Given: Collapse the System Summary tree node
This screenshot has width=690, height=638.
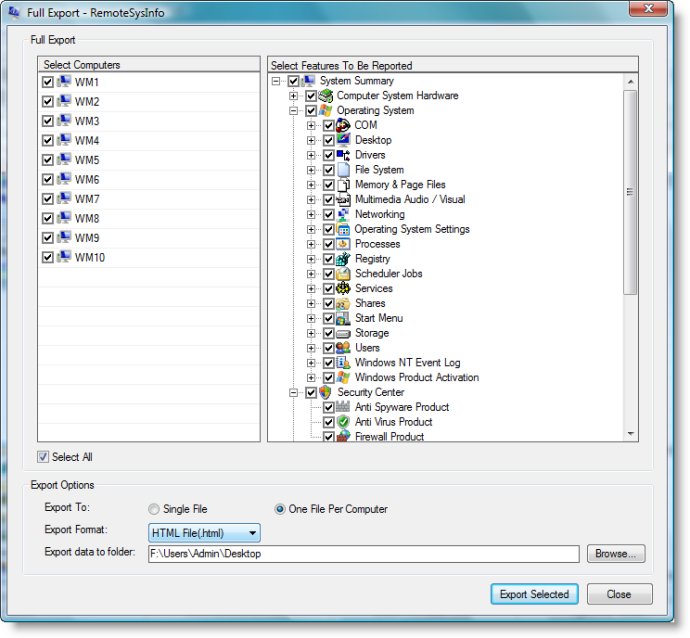Looking at the screenshot, I should 276,81.
